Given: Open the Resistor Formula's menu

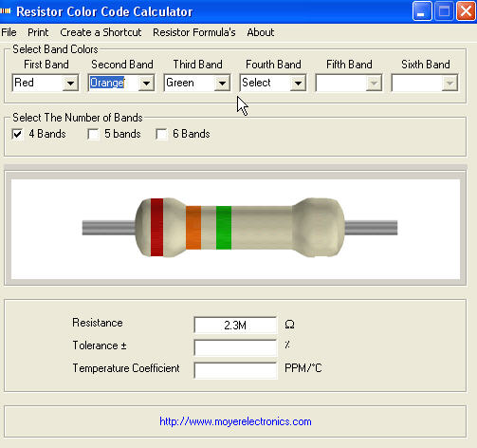Looking at the screenshot, I should [x=194, y=32].
